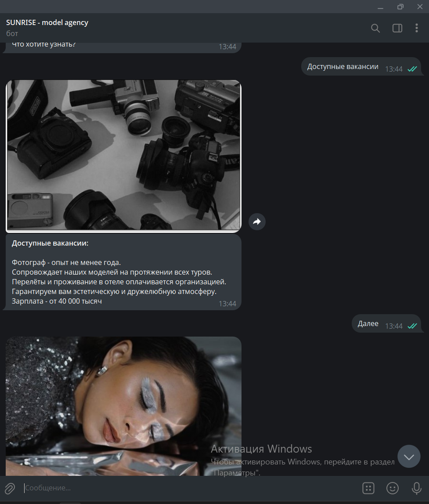Open the emoji picker smiley icon

[392, 488]
